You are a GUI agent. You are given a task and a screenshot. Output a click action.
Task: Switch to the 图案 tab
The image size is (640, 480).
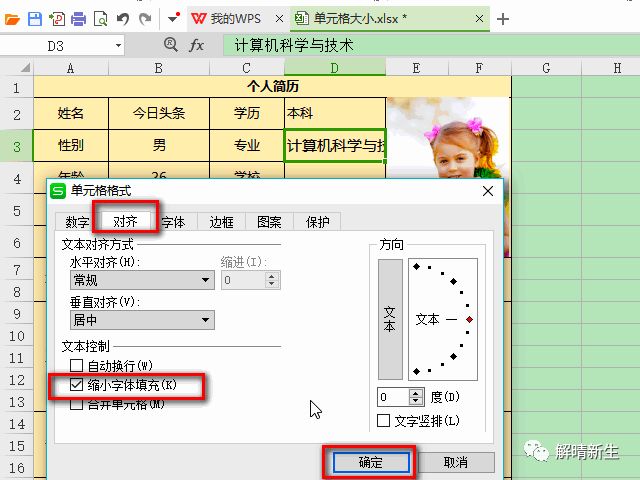coord(269,222)
